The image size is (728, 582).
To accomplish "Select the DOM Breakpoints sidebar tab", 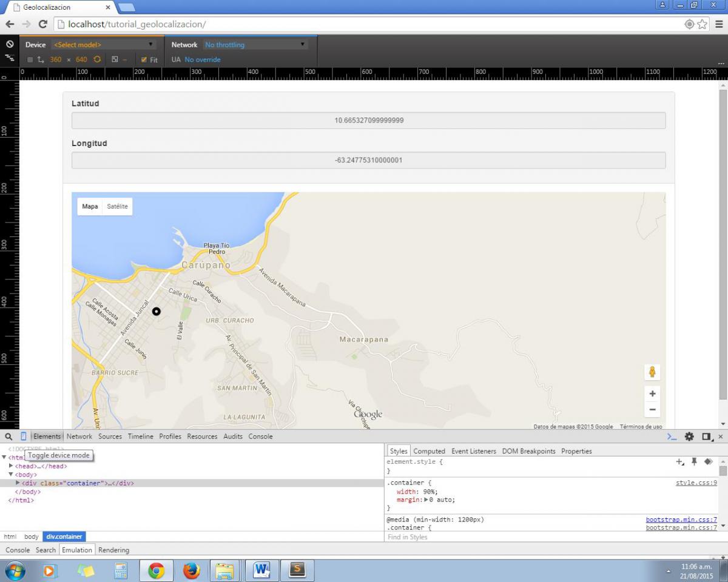I will [528, 451].
